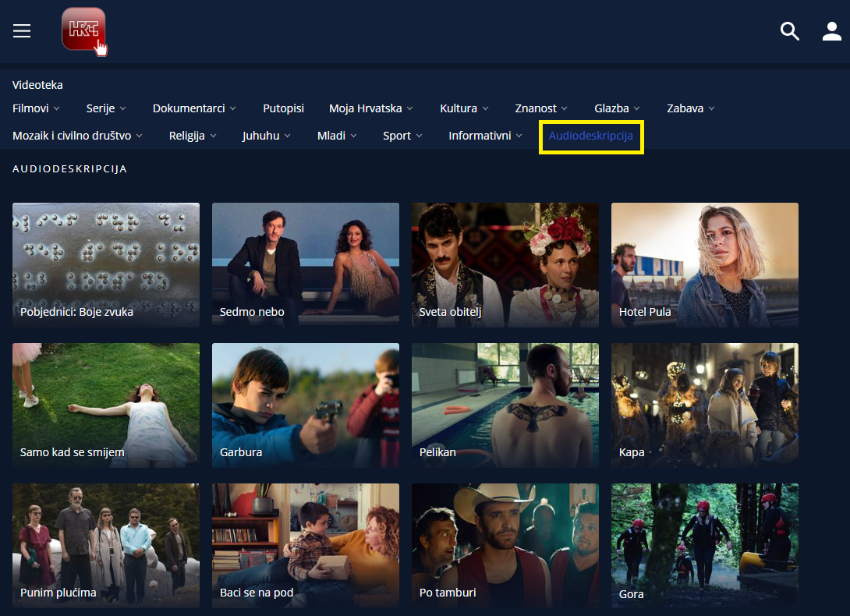Select the Audiodeskripcija menu item
850x616 pixels.
point(591,136)
